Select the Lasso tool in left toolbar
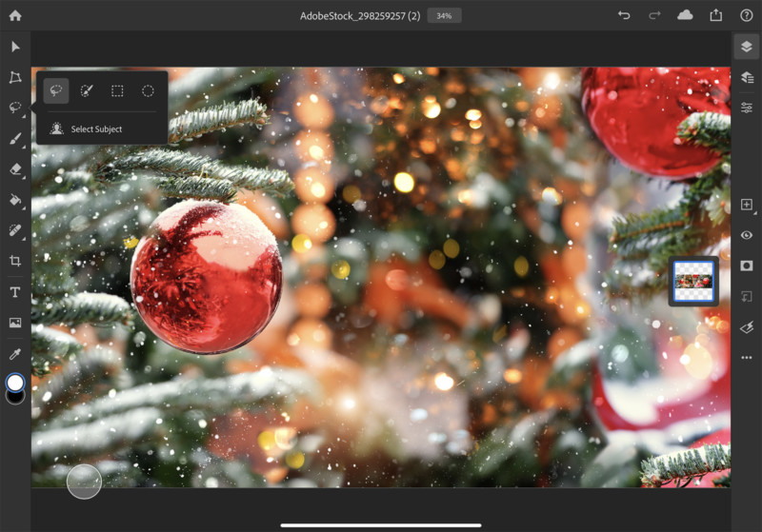Screen dimensions: 762x532 (15, 108)
